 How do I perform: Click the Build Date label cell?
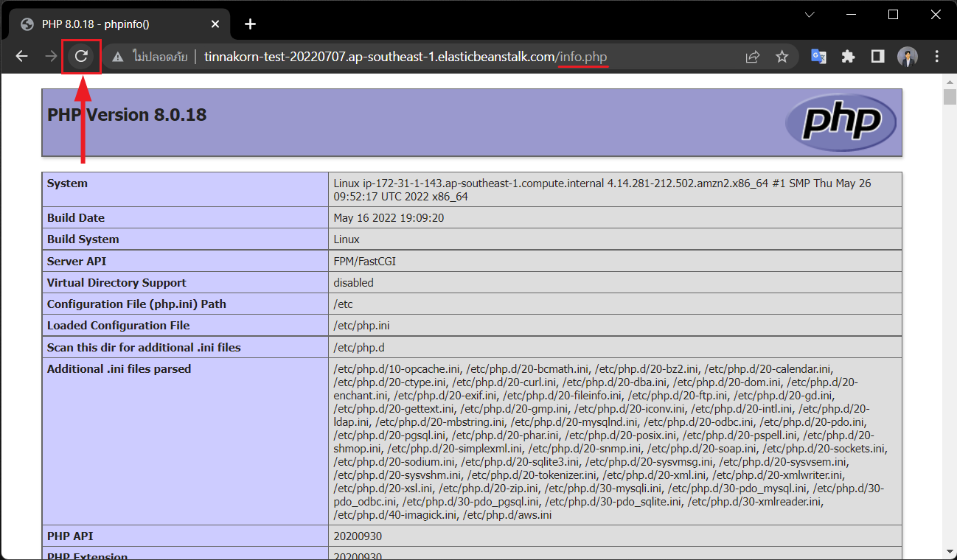click(x=185, y=218)
